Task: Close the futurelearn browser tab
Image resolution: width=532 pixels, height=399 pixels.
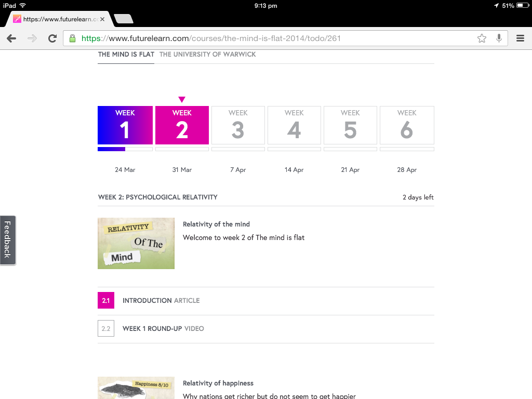Action: point(102,19)
